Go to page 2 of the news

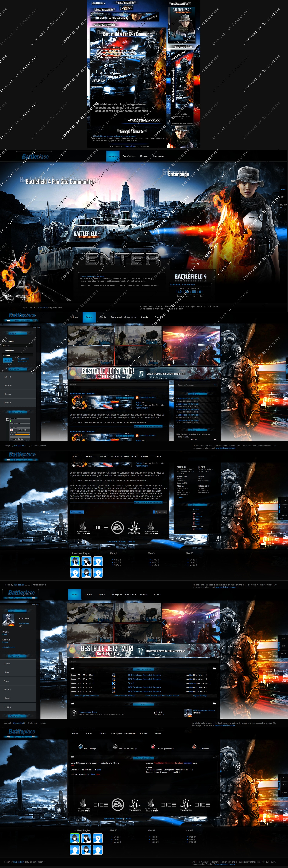click(156, 512)
